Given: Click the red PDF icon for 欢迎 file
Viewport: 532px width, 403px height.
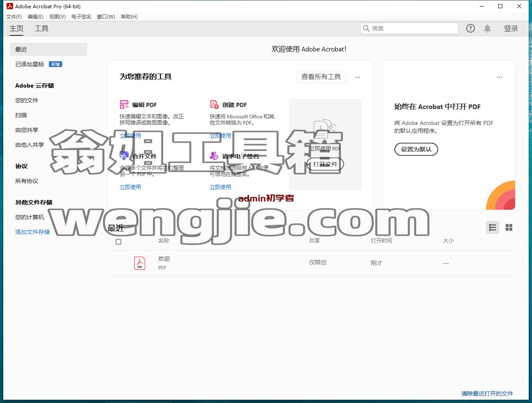Looking at the screenshot, I should click(140, 263).
